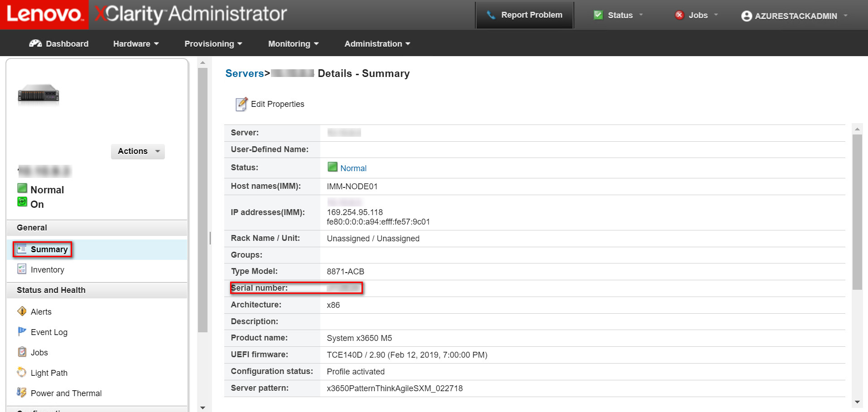Click the Jobs clipboard icon in sidebar

(x=21, y=352)
